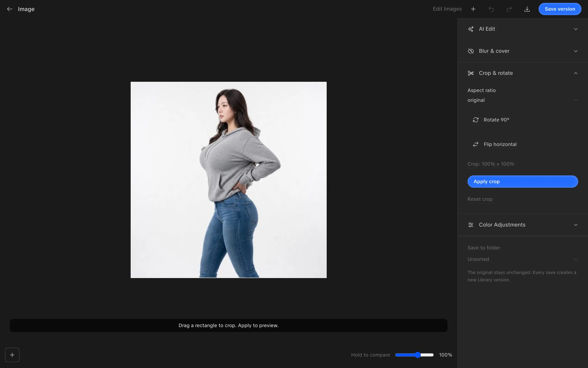
Task: Click the AI Edit section title
Action: [487, 29]
